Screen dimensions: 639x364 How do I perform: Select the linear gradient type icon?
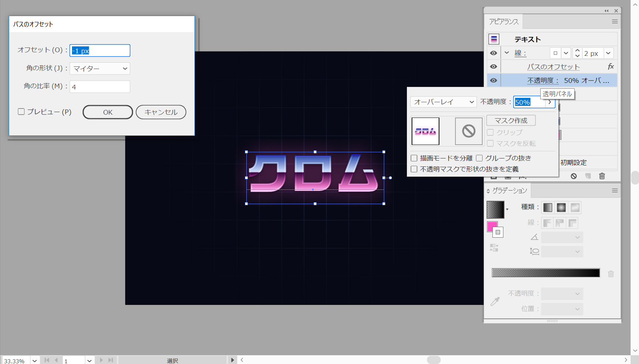click(548, 208)
